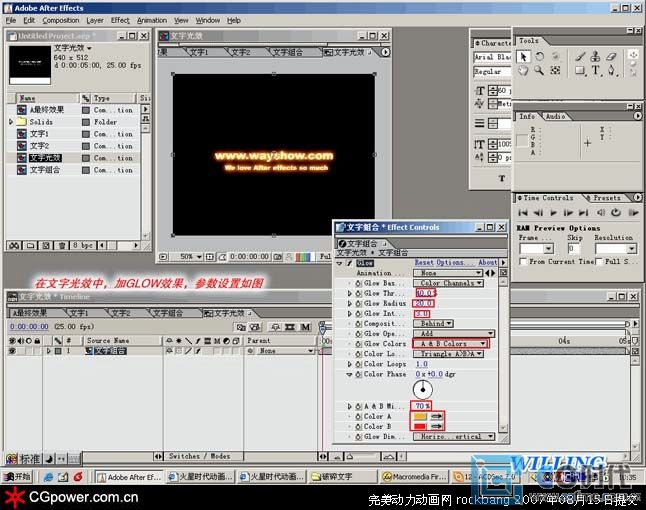This screenshot has height=510, width=646.
Task: Select the Brush tool
Action: (x=580, y=56)
